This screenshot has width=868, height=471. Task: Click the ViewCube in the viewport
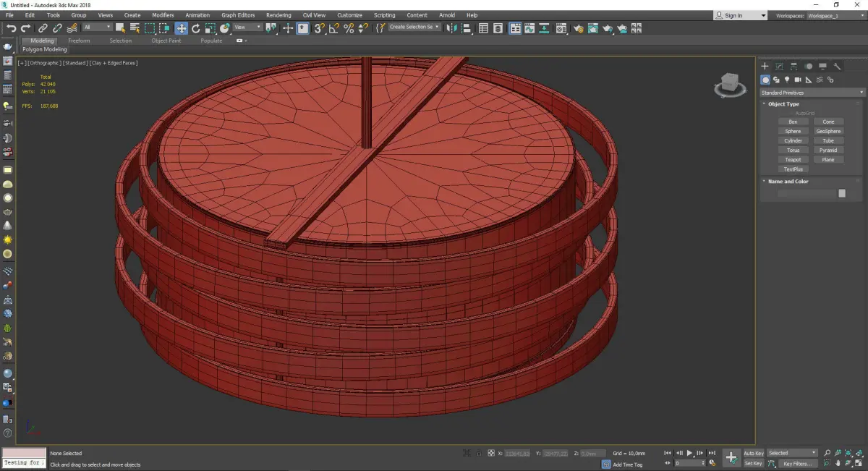point(731,85)
